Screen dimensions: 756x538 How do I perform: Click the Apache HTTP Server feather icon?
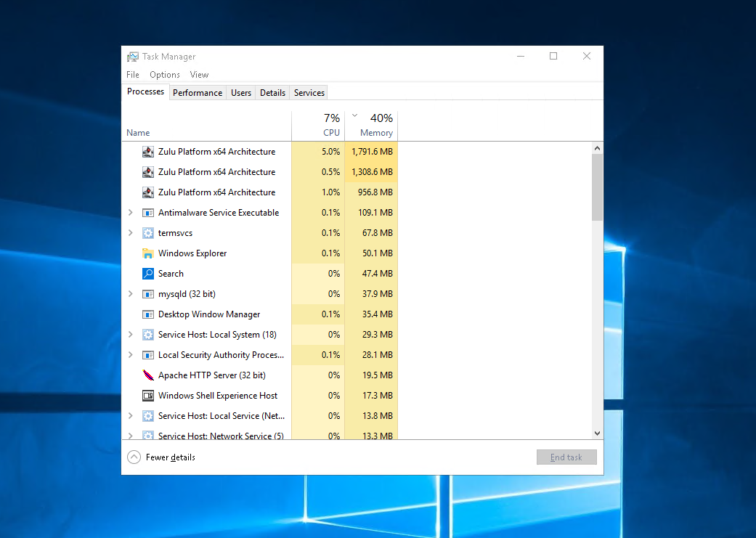click(148, 375)
